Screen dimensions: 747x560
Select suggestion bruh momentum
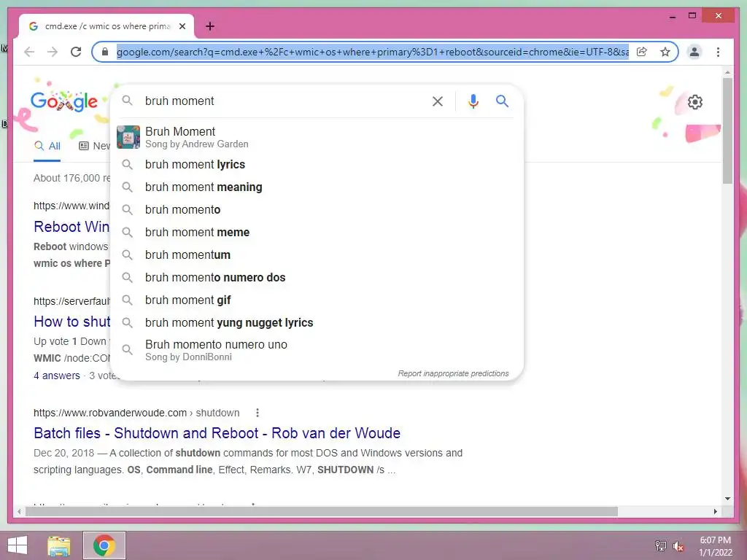(317, 254)
